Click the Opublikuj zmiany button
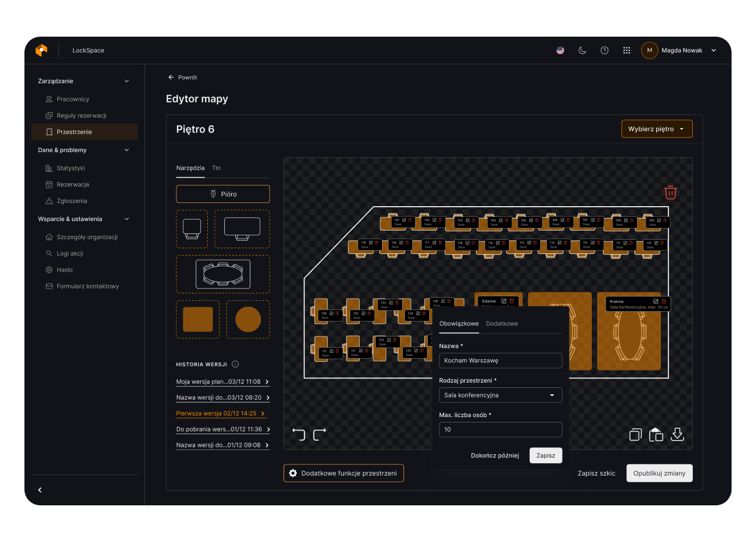Viewport: 756px width, 542px height. pos(659,473)
